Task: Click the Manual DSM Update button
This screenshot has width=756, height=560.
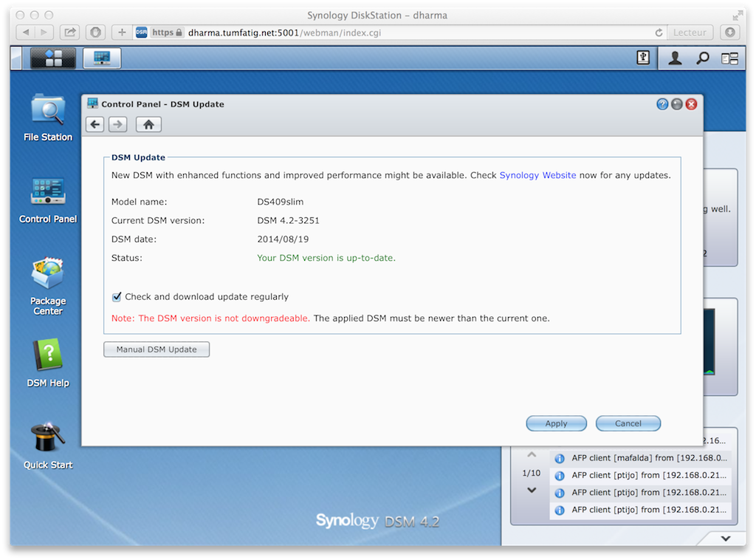Action: [157, 349]
